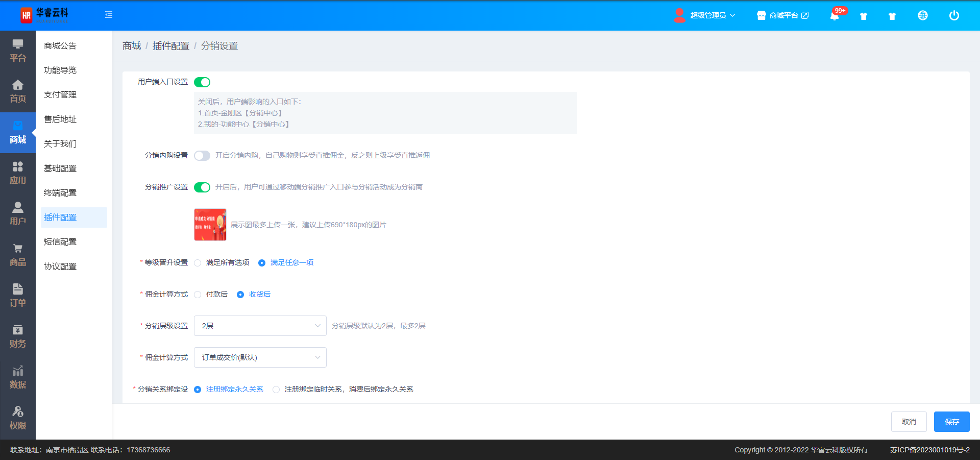
Task: Open the 首页 home sidebar icon
Action: (18, 91)
